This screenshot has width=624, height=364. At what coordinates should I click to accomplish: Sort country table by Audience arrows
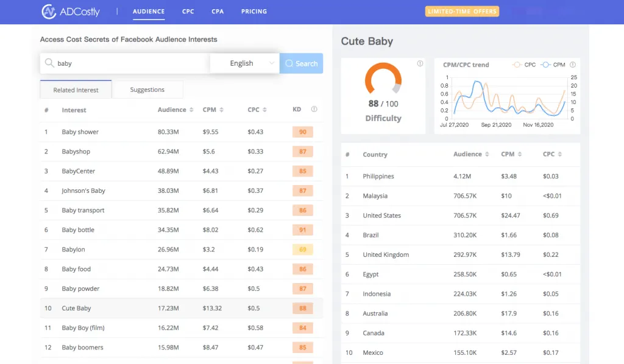click(x=487, y=155)
